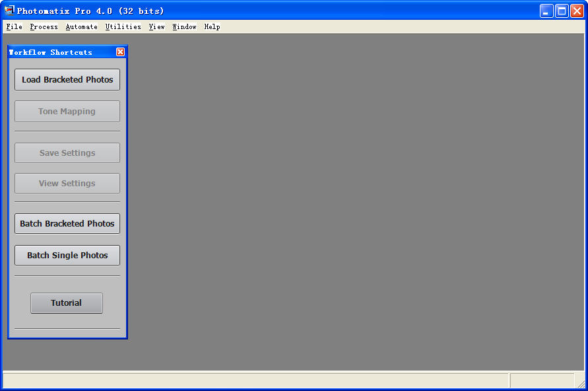Click the window resize grip corner
The height and width of the screenshot is (391, 588).
click(581, 384)
